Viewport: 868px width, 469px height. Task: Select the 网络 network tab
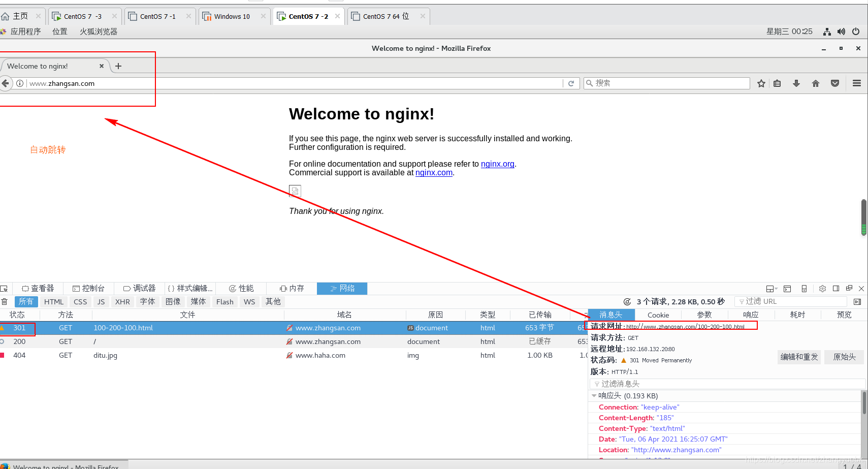(342, 289)
